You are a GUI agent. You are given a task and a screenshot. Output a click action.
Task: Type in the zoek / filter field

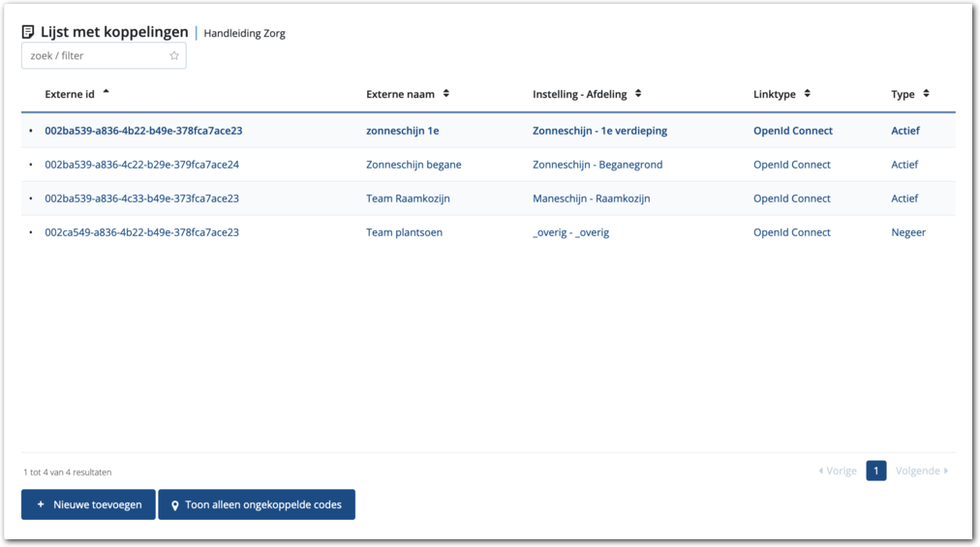[x=95, y=56]
